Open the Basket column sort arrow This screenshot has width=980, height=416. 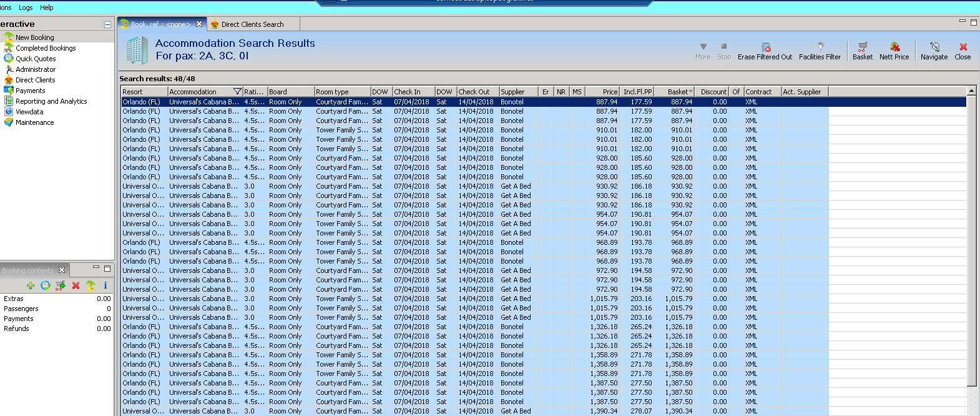[x=691, y=92]
